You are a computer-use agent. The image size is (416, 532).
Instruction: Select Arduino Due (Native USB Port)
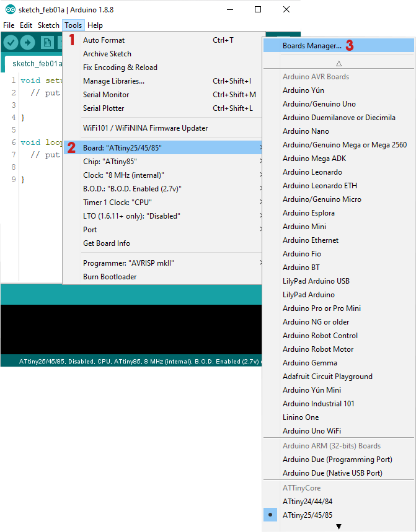(x=339, y=473)
